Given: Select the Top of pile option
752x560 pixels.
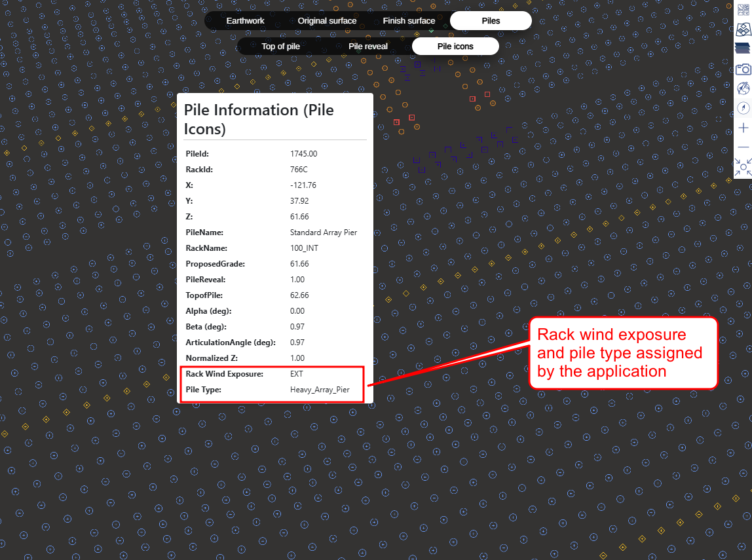Looking at the screenshot, I should tap(280, 46).
